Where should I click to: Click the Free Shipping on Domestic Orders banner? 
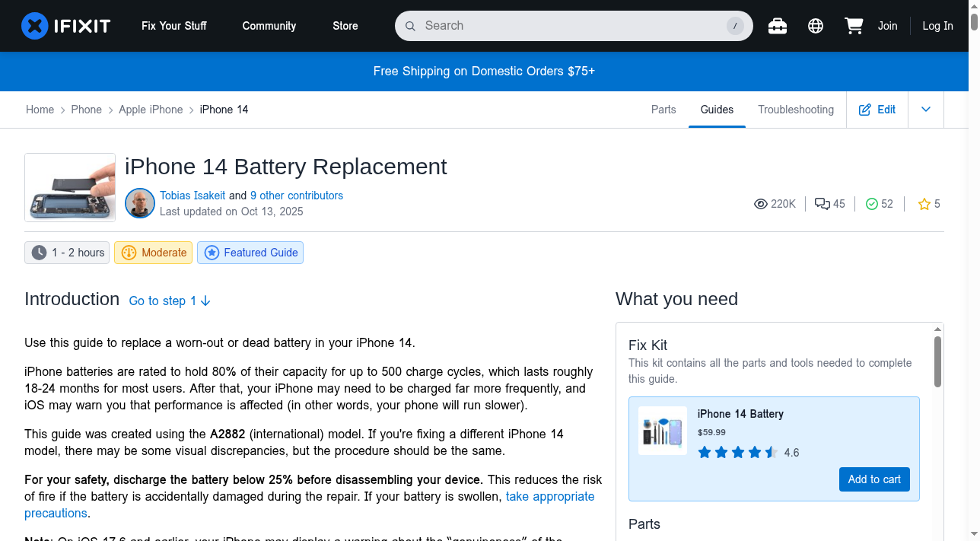point(484,72)
